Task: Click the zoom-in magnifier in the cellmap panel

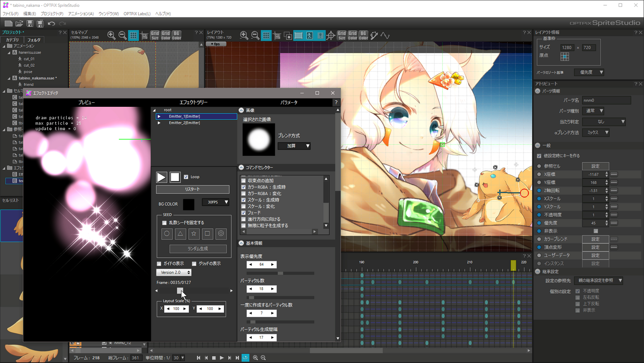Action: pos(111,35)
